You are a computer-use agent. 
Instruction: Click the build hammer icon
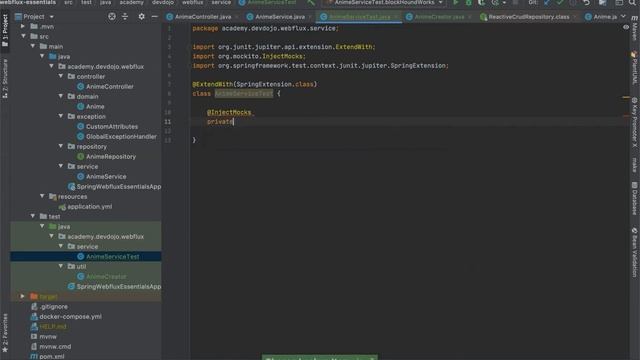pyautogui.click(x=311, y=3)
